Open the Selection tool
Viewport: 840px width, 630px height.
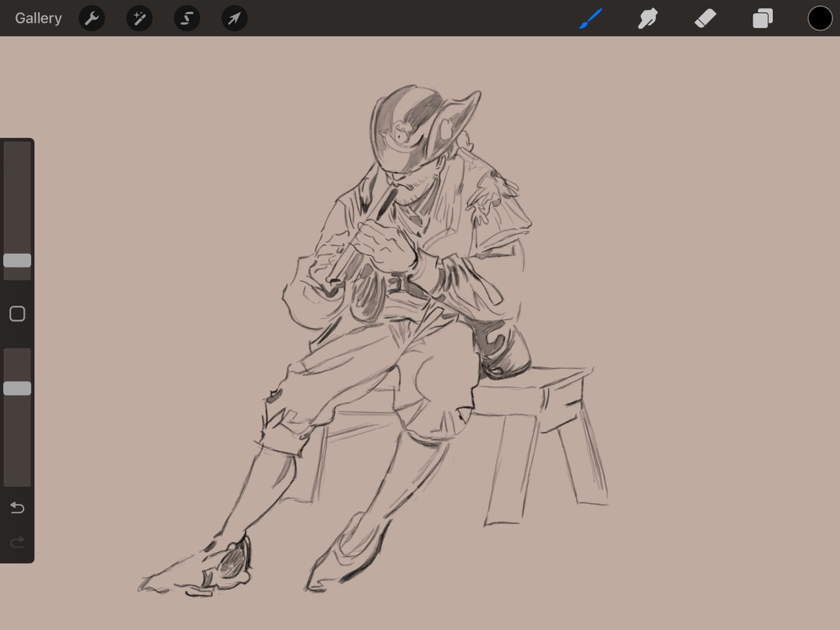click(187, 18)
